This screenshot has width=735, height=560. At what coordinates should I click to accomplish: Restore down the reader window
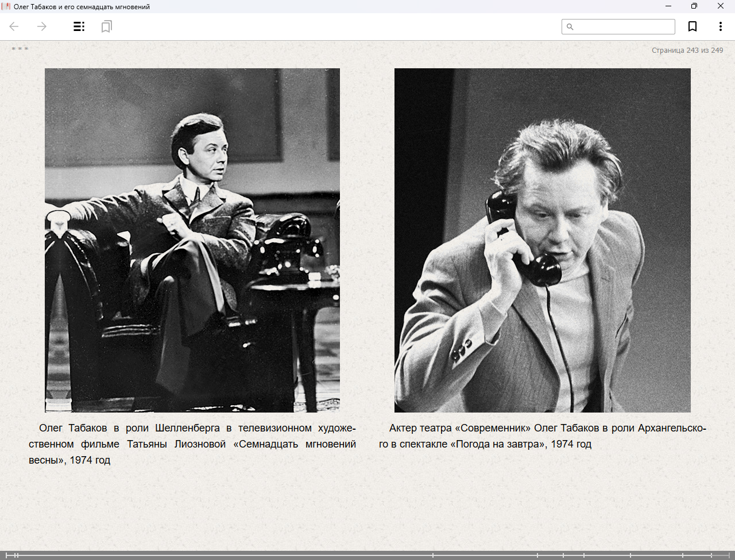point(694,6)
